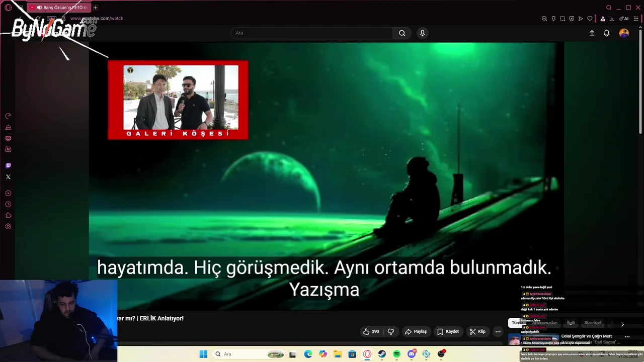Open File Explorer from taskbar
The image size is (644, 362).
click(338, 354)
